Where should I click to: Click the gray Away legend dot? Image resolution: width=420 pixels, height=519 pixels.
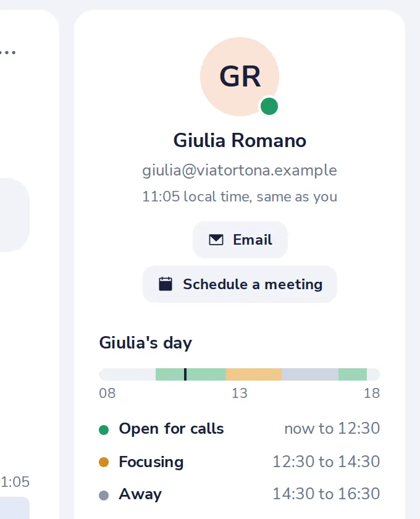(x=104, y=495)
